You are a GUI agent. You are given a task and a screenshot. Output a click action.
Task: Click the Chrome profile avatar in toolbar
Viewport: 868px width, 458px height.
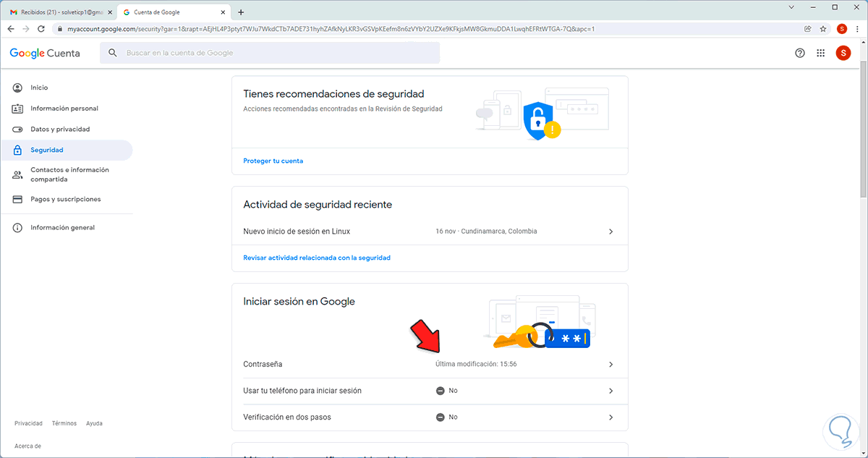842,29
